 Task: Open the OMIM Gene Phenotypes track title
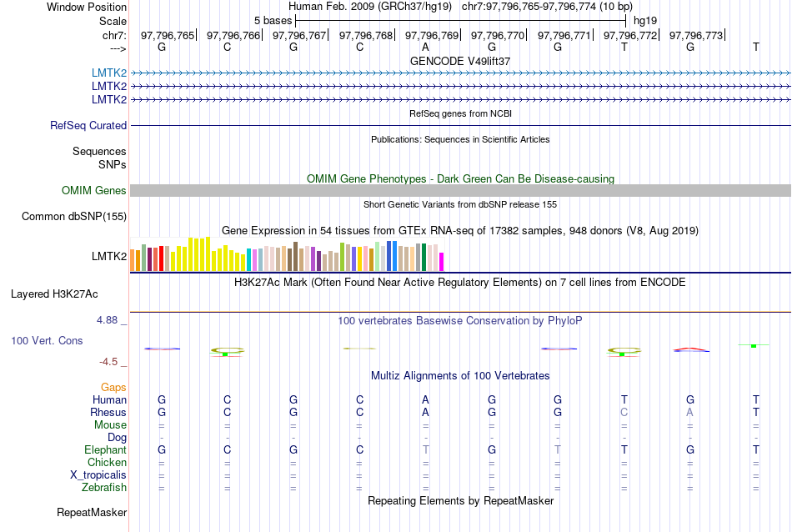[x=460, y=178]
